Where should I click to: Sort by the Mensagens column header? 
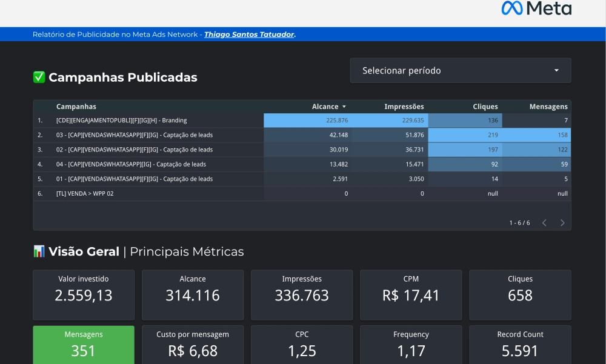(x=548, y=107)
